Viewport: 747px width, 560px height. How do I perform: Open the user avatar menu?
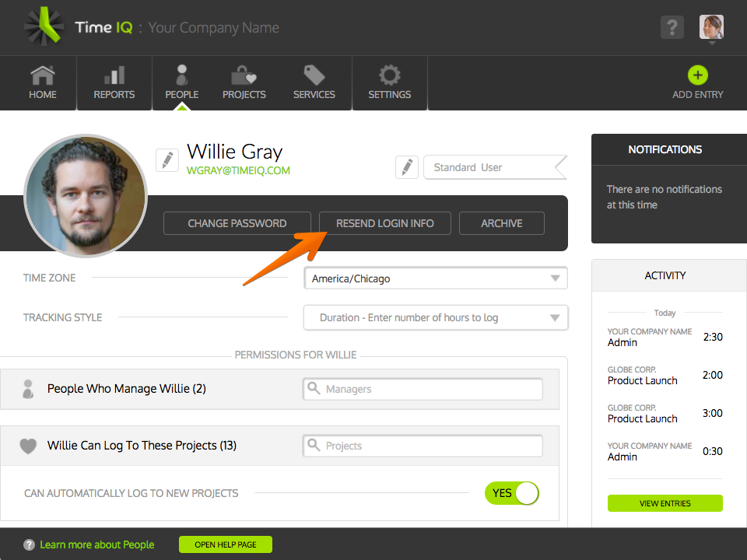click(x=712, y=27)
